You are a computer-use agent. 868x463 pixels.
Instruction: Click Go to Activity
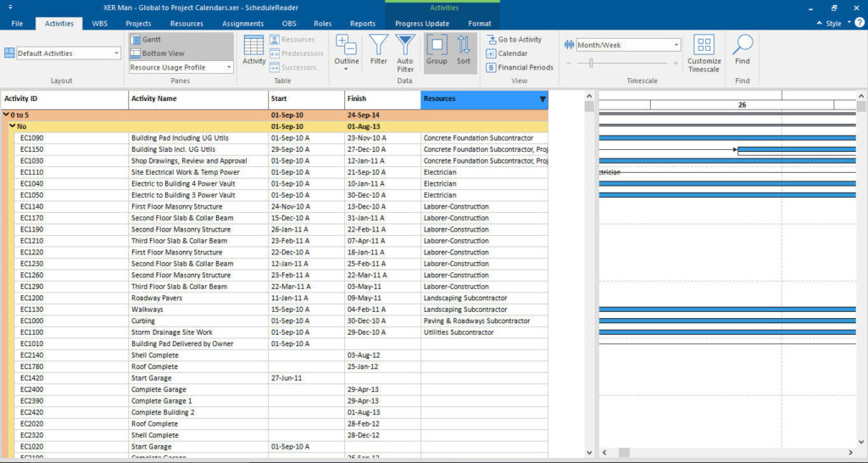click(515, 39)
